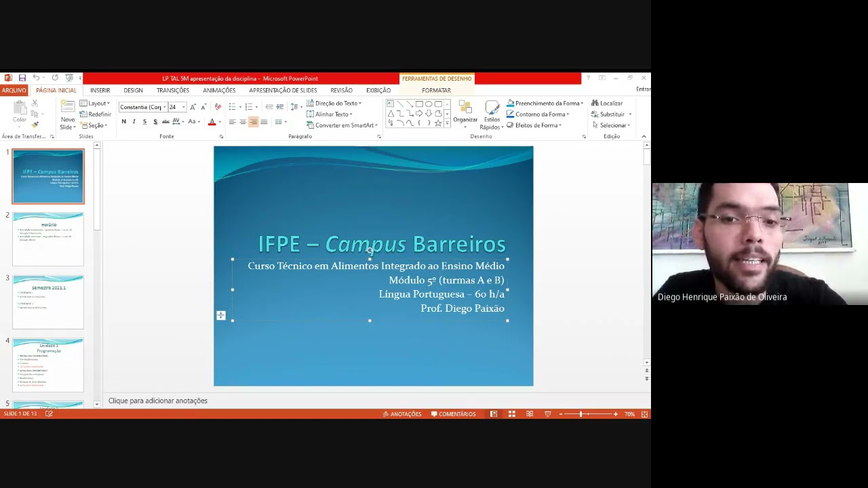Select slide 2 thumbnail Horário
The image size is (868, 488).
(x=48, y=239)
